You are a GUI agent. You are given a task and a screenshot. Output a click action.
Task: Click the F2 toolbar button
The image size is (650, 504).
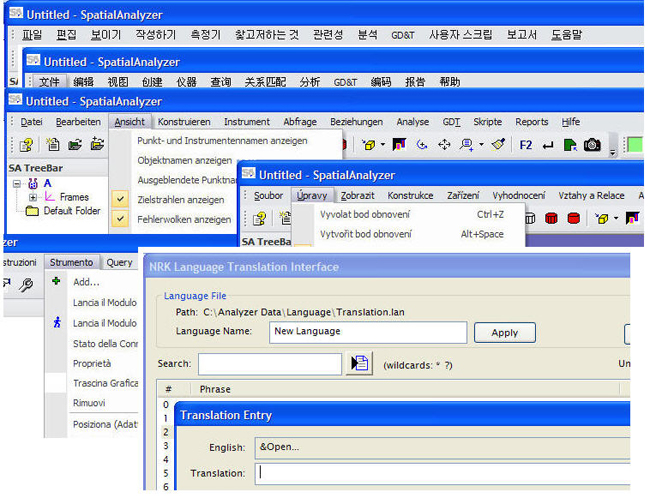(526, 145)
